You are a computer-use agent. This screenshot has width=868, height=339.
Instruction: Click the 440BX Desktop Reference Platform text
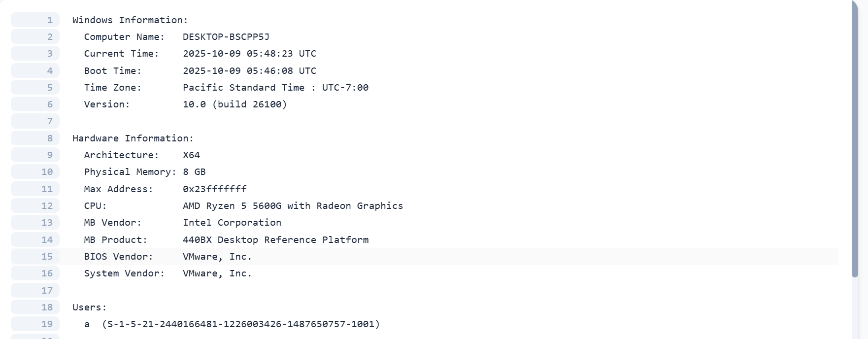pyautogui.click(x=275, y=240)
